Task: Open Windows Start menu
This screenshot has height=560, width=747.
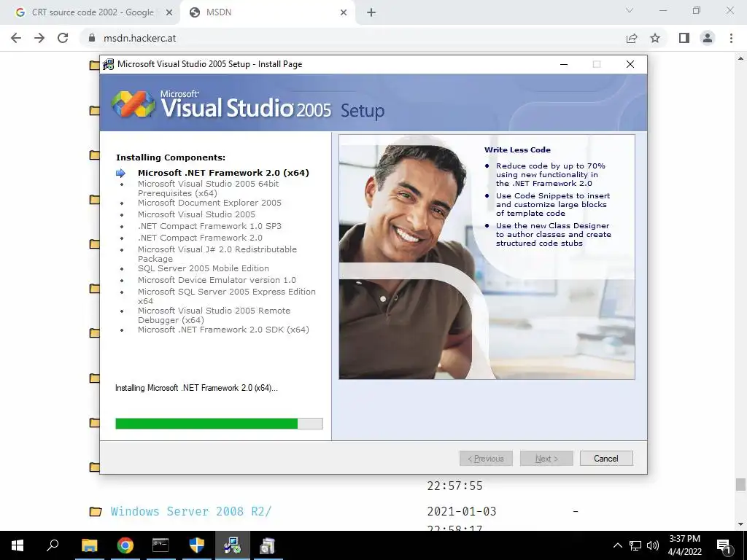Action: [x=18, y=545]
